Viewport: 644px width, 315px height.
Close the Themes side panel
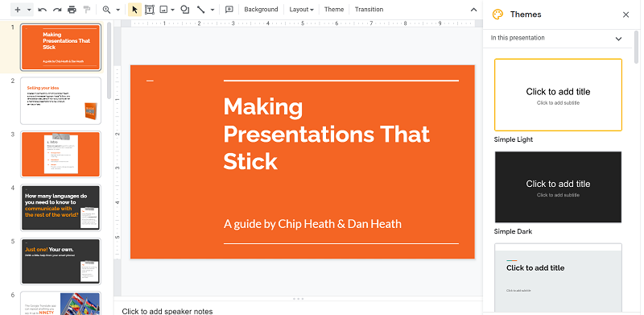coord(625,15)
